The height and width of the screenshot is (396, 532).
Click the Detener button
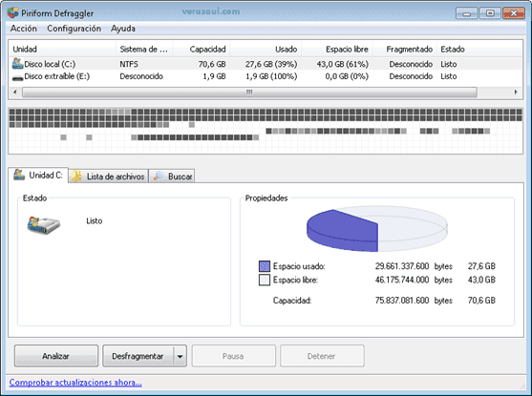coord(322,356)
